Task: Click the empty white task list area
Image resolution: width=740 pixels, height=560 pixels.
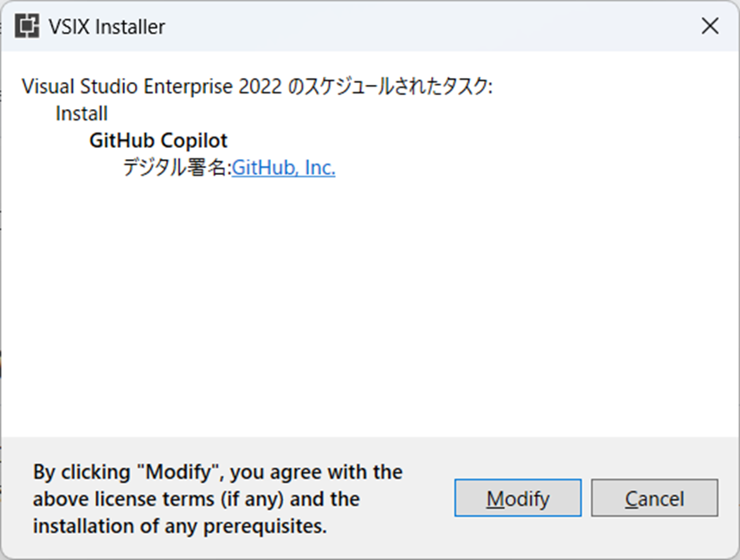Action: (370, 306)
